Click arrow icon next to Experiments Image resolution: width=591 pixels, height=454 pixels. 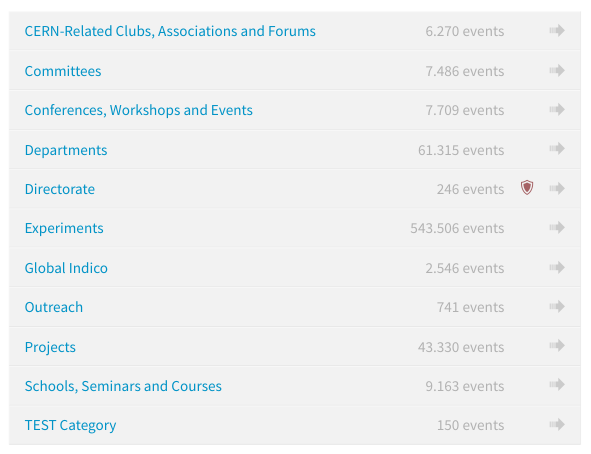click(x=557, y=228)
